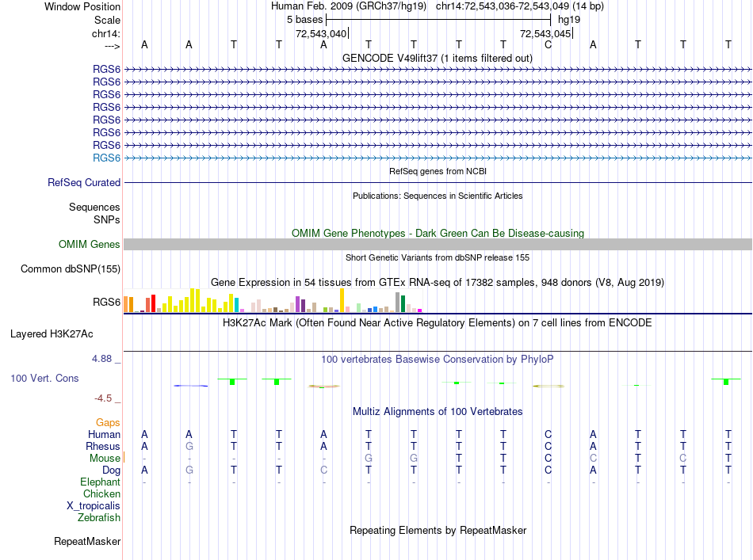Click the Window Position label
Viewport: 753px width, 560px height.
coord(82,6)
